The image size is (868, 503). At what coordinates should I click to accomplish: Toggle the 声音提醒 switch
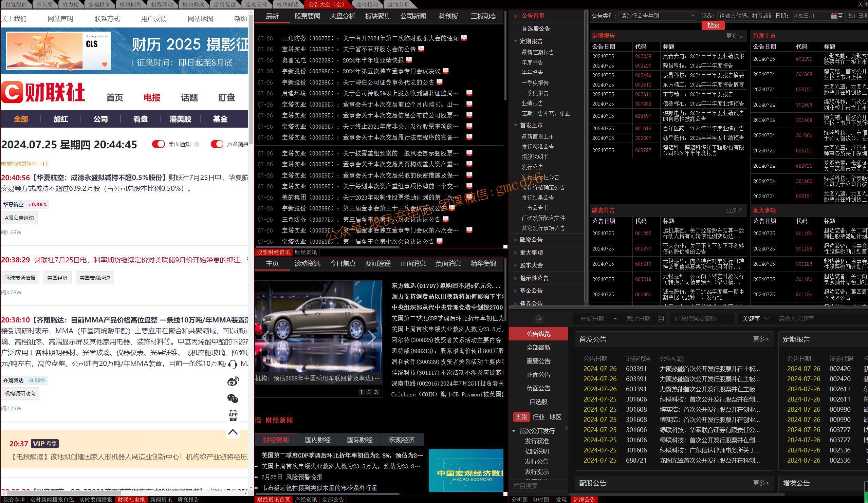click(217, 144)
